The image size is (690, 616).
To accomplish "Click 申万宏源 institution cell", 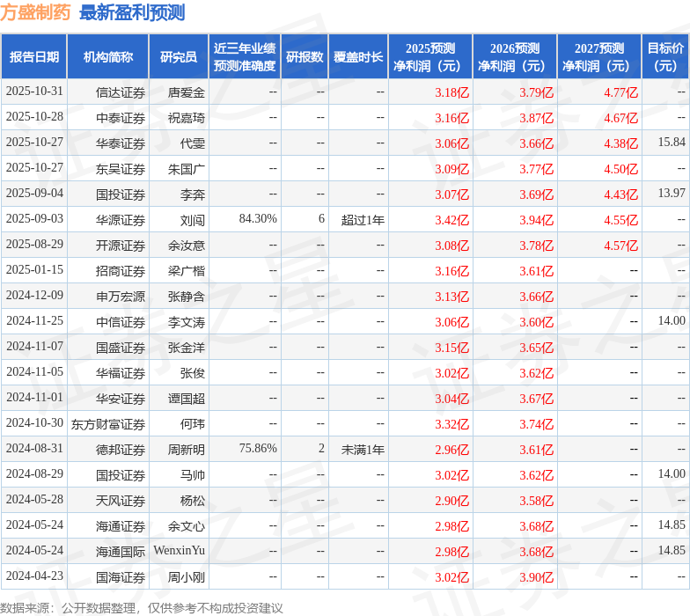I will (121, 297).
